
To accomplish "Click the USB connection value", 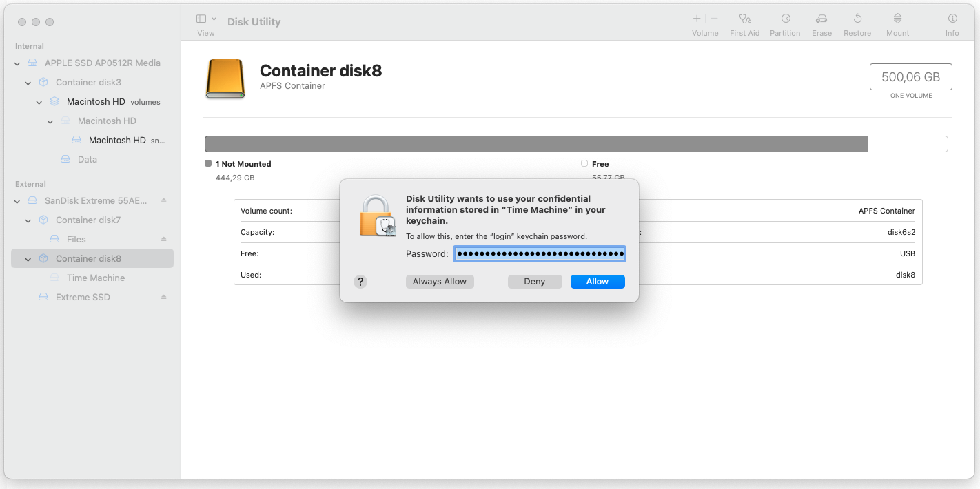I will pyautogui.click(x=908, y=253).
